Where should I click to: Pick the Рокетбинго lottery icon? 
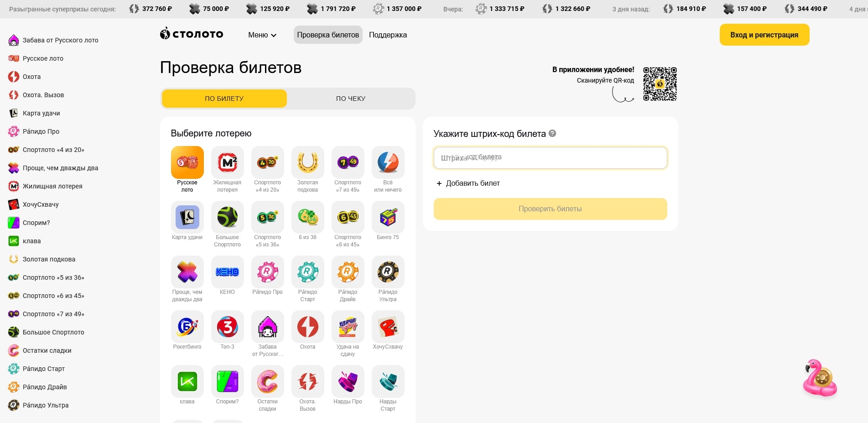pos(187,327)
